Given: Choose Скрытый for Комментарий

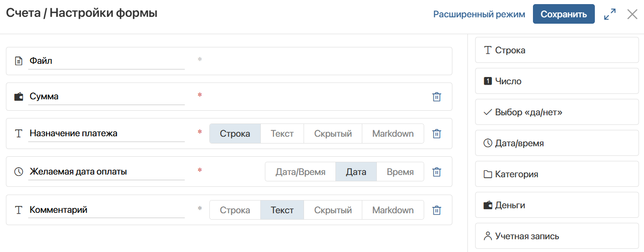Looking at the screenshot, I should (x=333, y=210).
